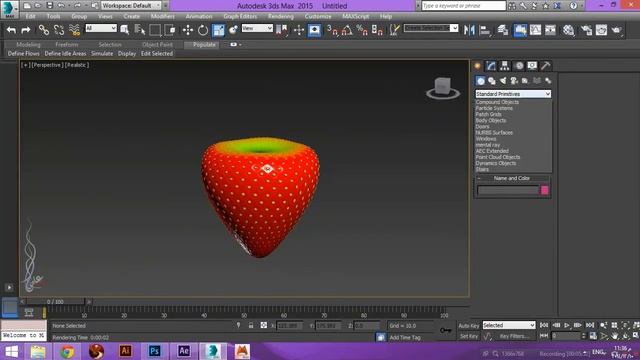This screenshot has height=360, width=640.
Task: Undo the last action in main toolbar
Action: click(11, 30)
